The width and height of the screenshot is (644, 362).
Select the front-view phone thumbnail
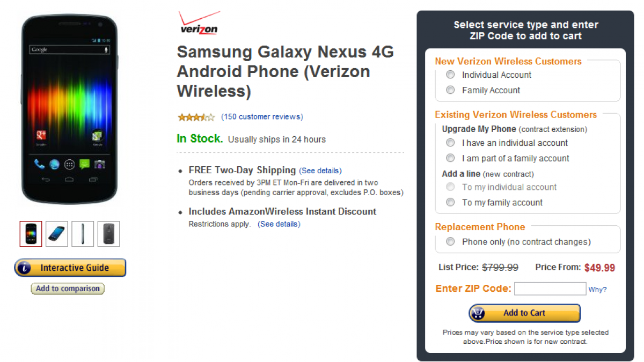pyautogui.click(x=31, y=234)
